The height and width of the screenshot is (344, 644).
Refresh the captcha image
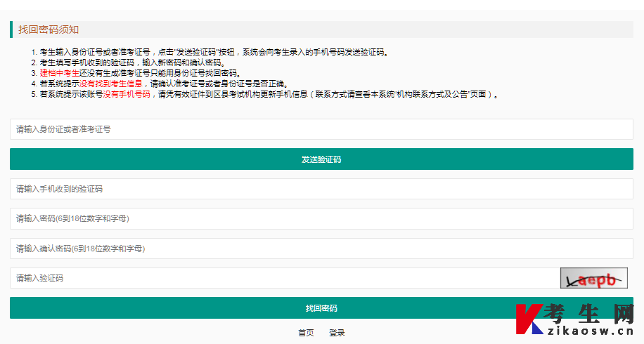pos(594,278)
